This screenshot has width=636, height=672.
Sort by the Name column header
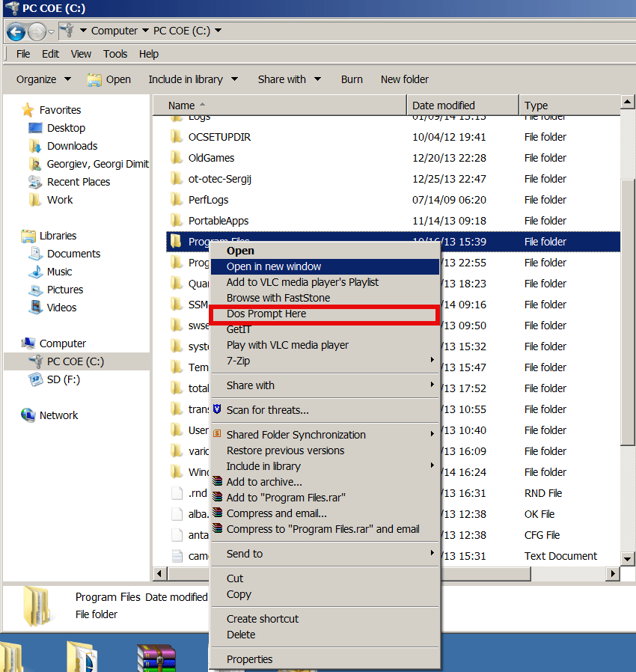279,106
